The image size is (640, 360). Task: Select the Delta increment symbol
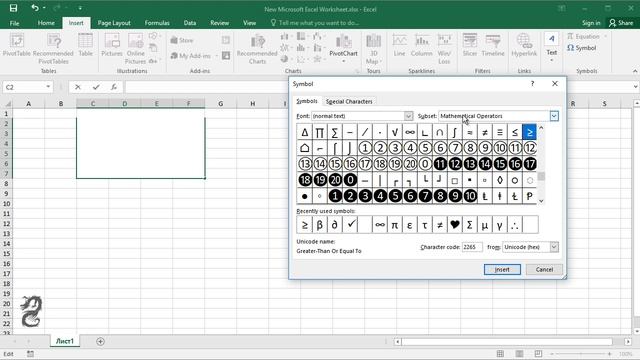click(x=305, y=132)
